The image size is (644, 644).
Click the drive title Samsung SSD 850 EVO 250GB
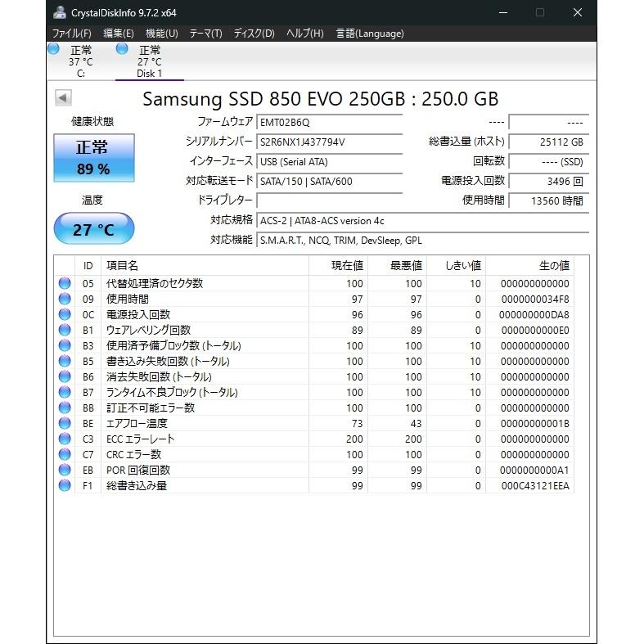[273, 99]
